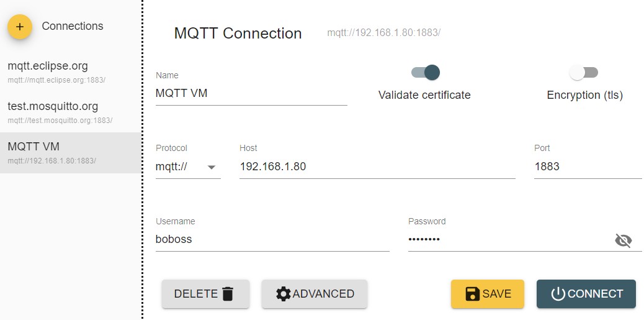Click the Name field containing MQTT VM
644x320 pixels.
[x=251, y=94]
